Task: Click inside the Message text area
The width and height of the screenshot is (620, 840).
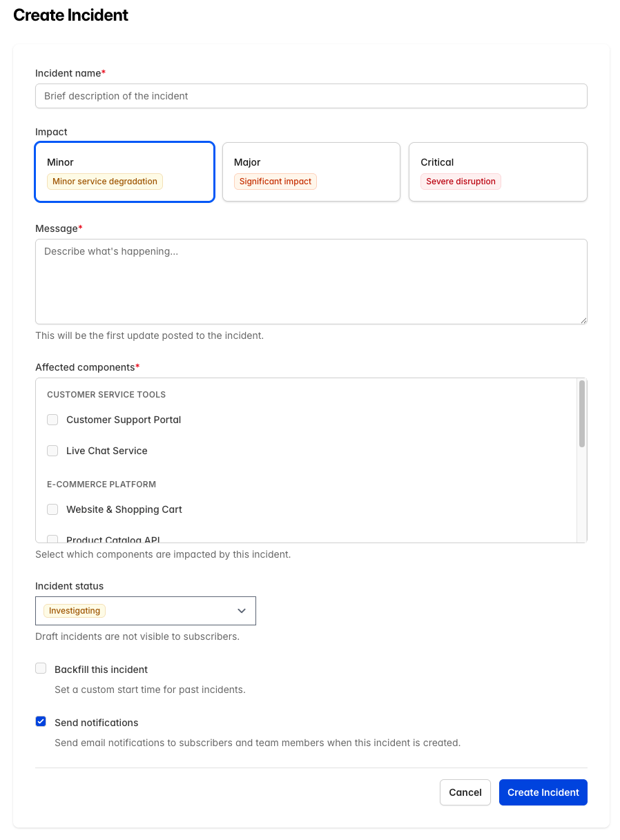Action: coord(311,280)
